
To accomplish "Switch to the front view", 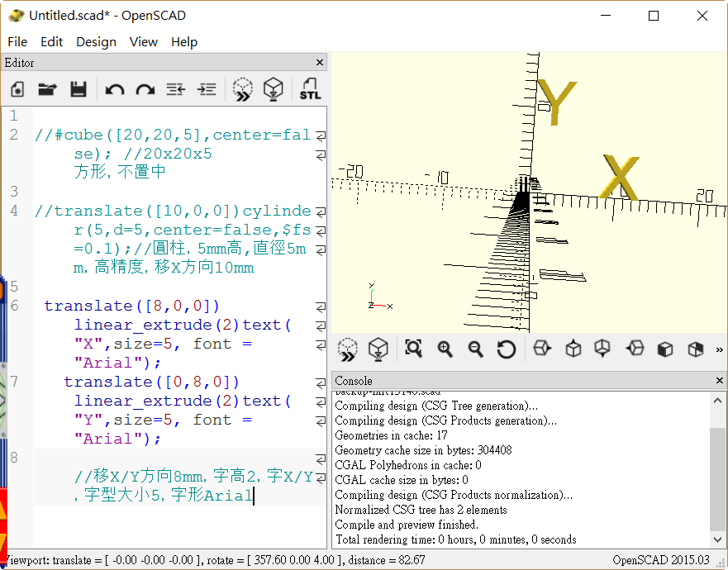I will (x=665, y=349).
